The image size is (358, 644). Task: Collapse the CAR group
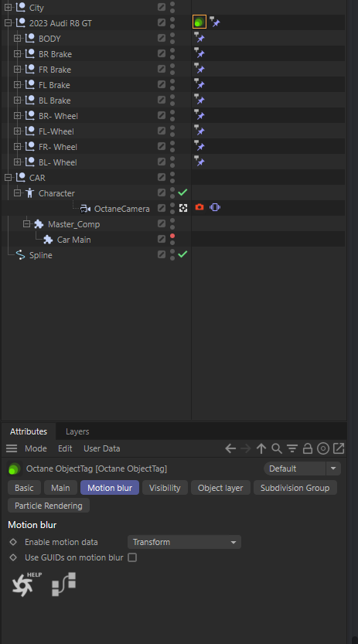point(8,178)
